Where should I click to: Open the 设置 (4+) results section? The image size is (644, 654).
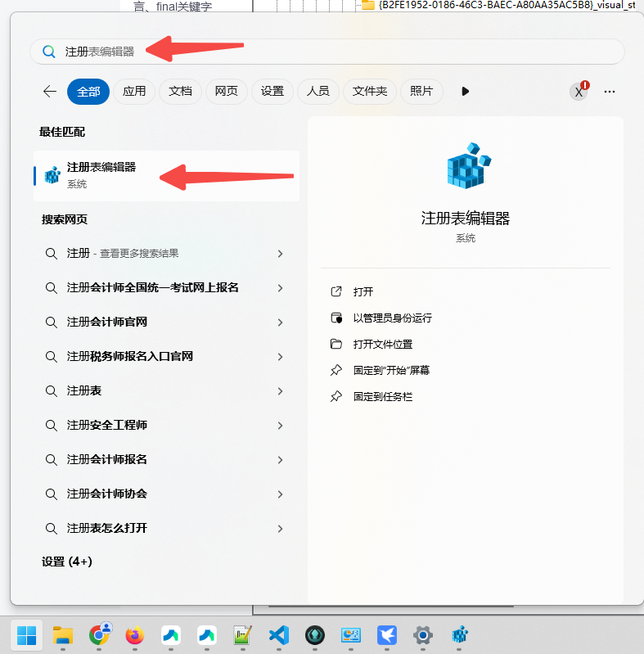pos(67,562)
